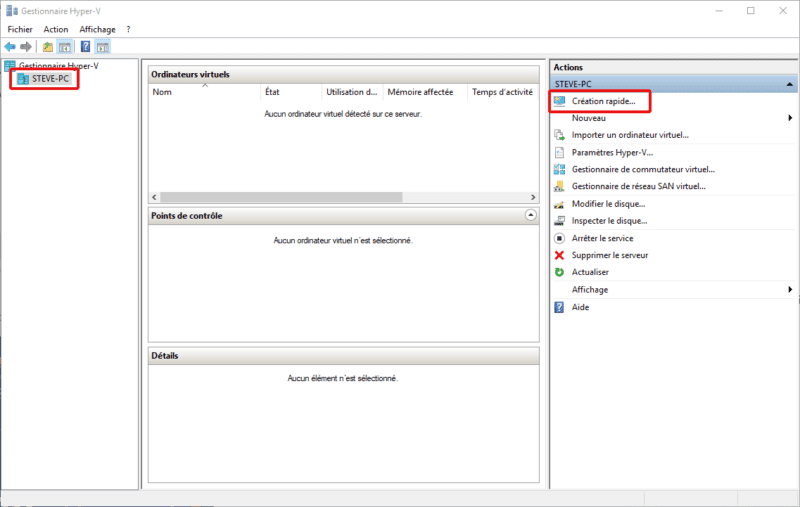Sort by Utilisation d... column header
The width and height of the screenshot is (800, 507).
(352, 92)
